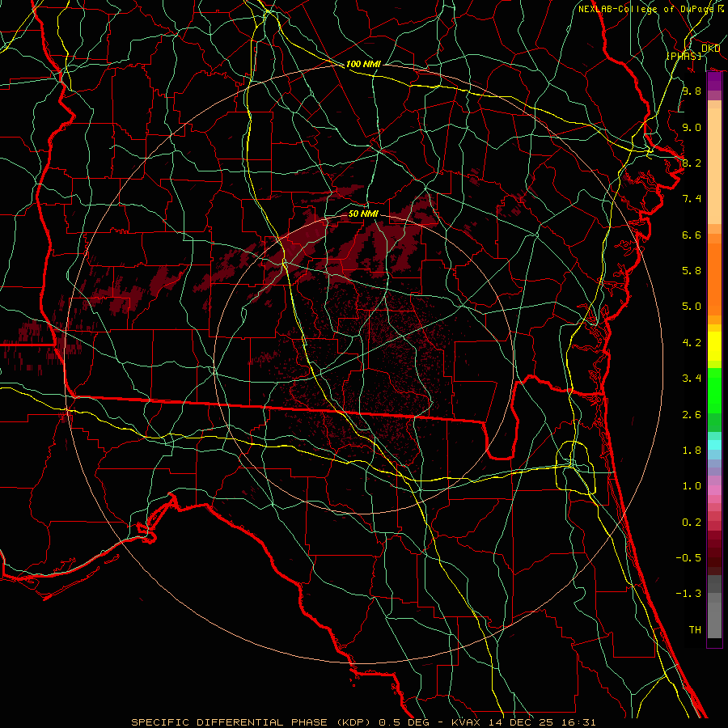Image resolution: width=728 pixels, height=728 pixels.
Task: Click the DKD label above the legend
Action: [710, 49]
